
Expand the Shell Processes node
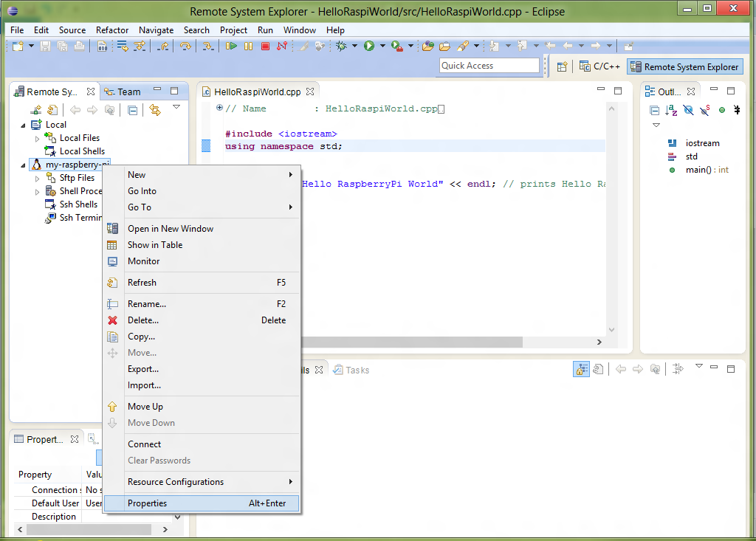(x=38, y=191)
